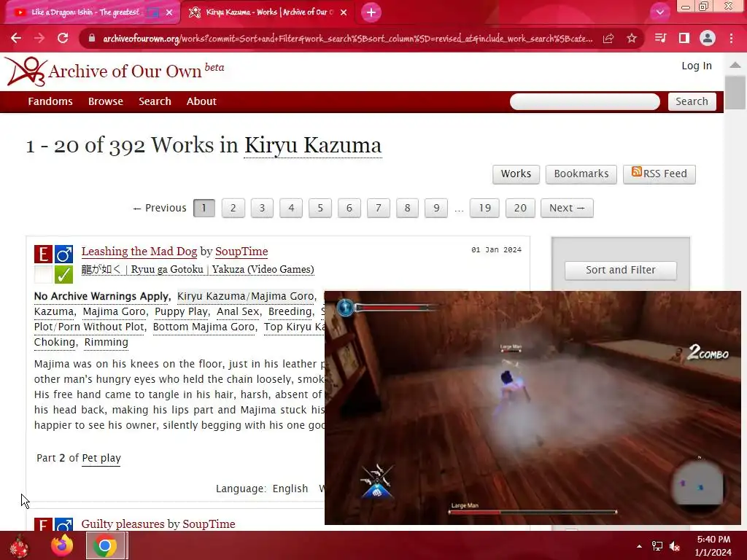
Task: Click green complete-work checkmark icon
Action: [63, 275]
